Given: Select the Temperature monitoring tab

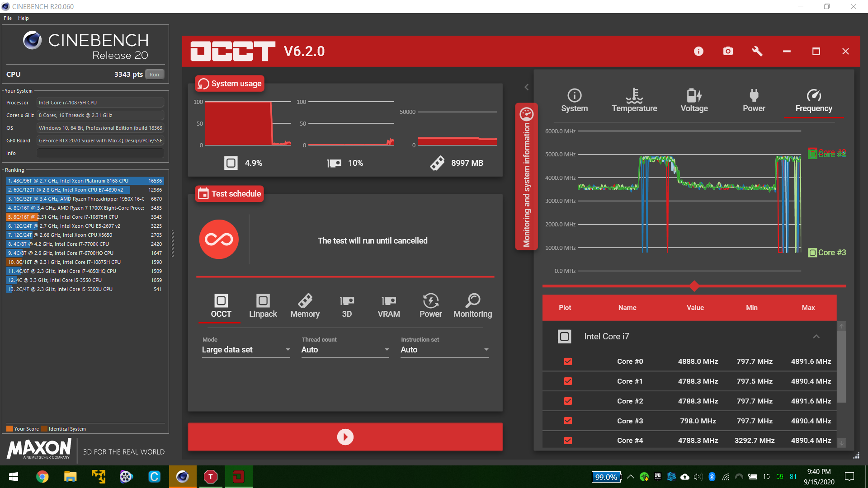Looking at the screenshot, I should 634,100.
